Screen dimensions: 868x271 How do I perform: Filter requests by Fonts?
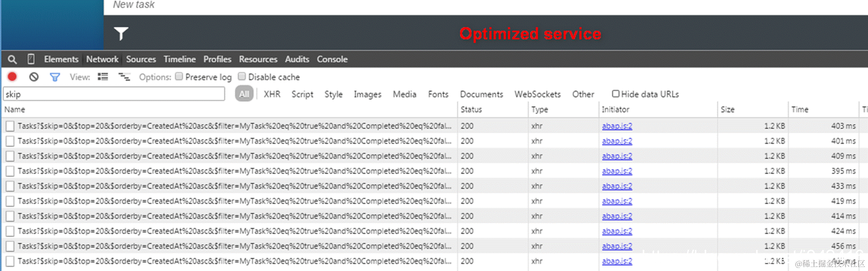(438, 94)
